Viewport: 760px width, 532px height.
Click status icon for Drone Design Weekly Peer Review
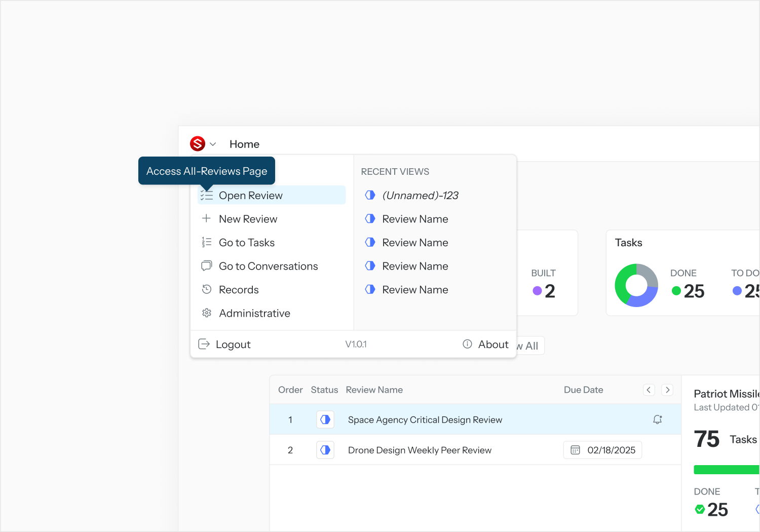click(325, 450)
